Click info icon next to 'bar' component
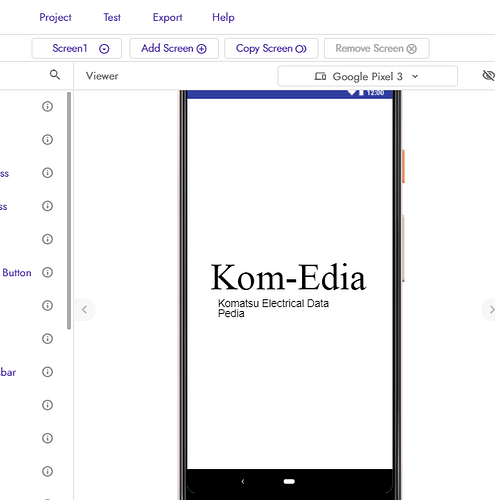This screenshot has height=500, width=495. pyautogui.click(x=48, y=372)
